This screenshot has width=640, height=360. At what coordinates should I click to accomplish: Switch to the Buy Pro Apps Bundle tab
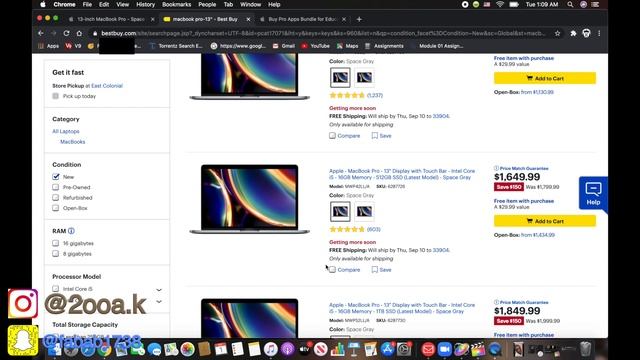(301, 19)
